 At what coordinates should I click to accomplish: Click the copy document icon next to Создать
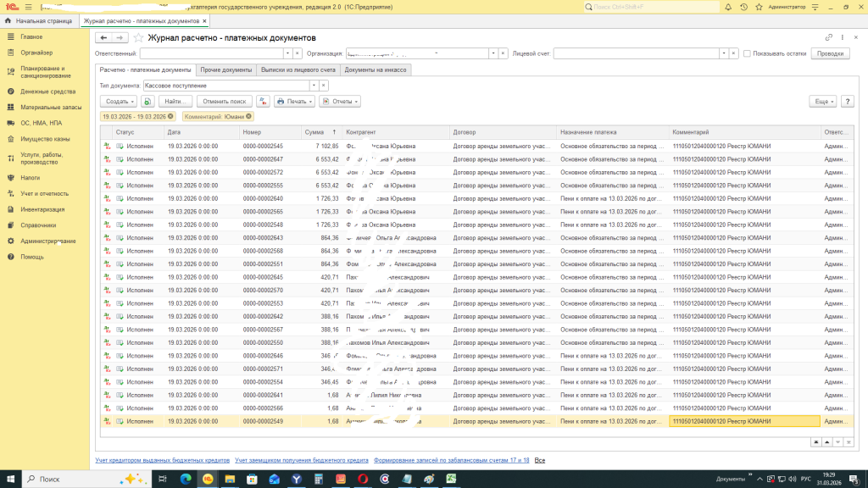coord(147,102)
